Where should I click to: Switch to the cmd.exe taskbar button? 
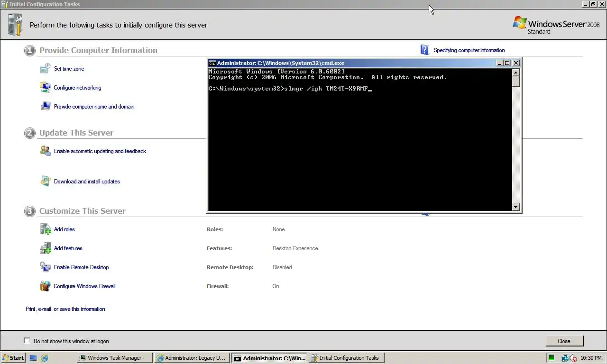pos(269,358)
